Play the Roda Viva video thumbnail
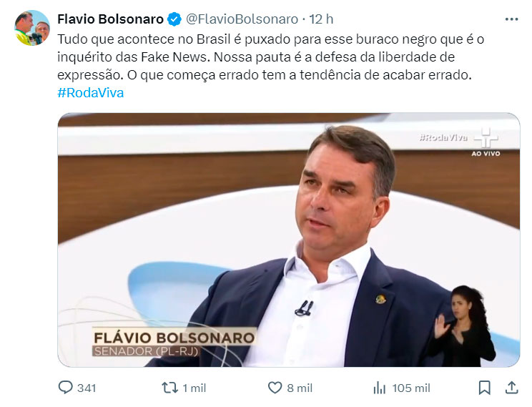This screenshot has height=407, width=532. point(289,240)
